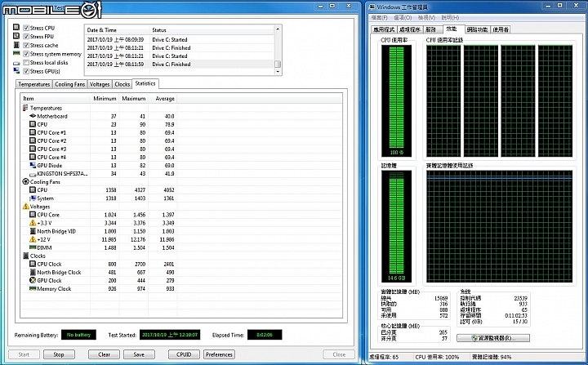Click the Date & Time column header
Viewport: 588px width, 365px height.
pos(117,30)
